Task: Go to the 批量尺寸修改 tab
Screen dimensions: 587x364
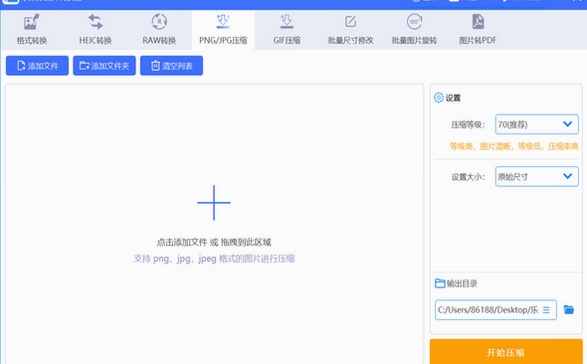Action: click(x=350, y=30)
